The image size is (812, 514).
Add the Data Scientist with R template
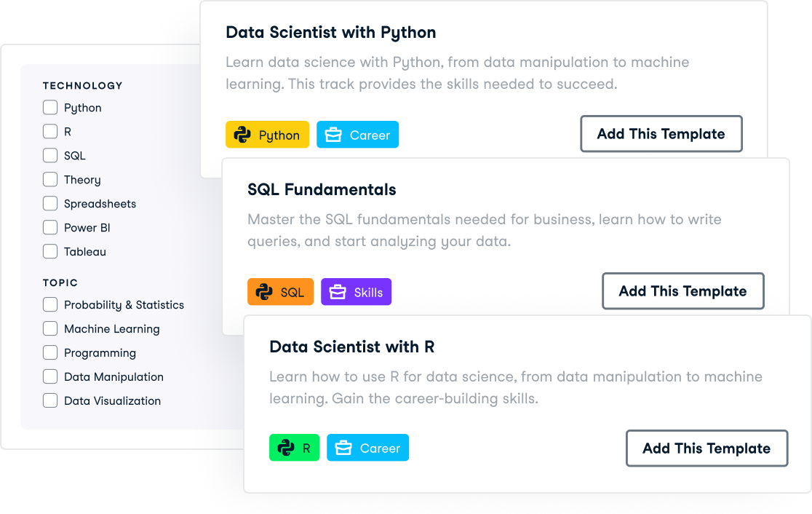pos(706,448)
